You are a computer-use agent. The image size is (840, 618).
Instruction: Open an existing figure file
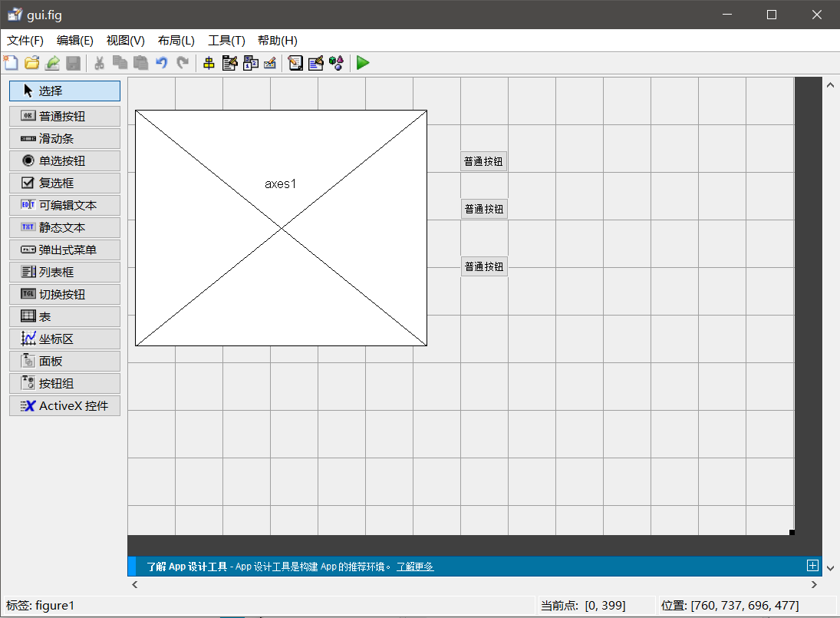(31, 63)
